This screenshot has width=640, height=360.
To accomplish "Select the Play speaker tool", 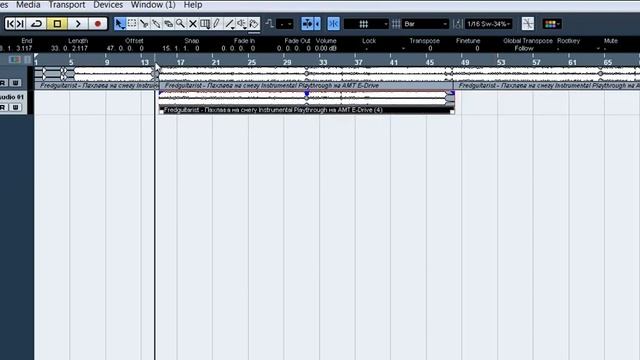I will pyautogui.click(x=242, y=24).
